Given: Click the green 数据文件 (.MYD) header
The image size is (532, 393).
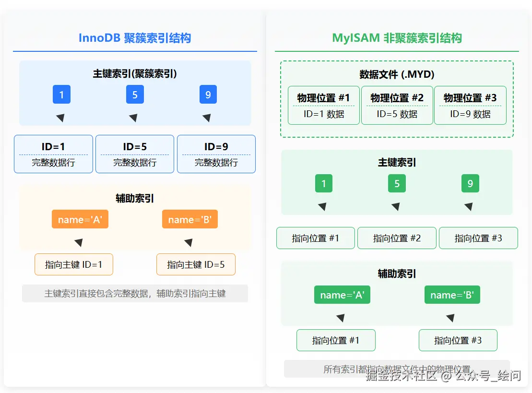Looking at the screenshot, I should click(397, 74).
